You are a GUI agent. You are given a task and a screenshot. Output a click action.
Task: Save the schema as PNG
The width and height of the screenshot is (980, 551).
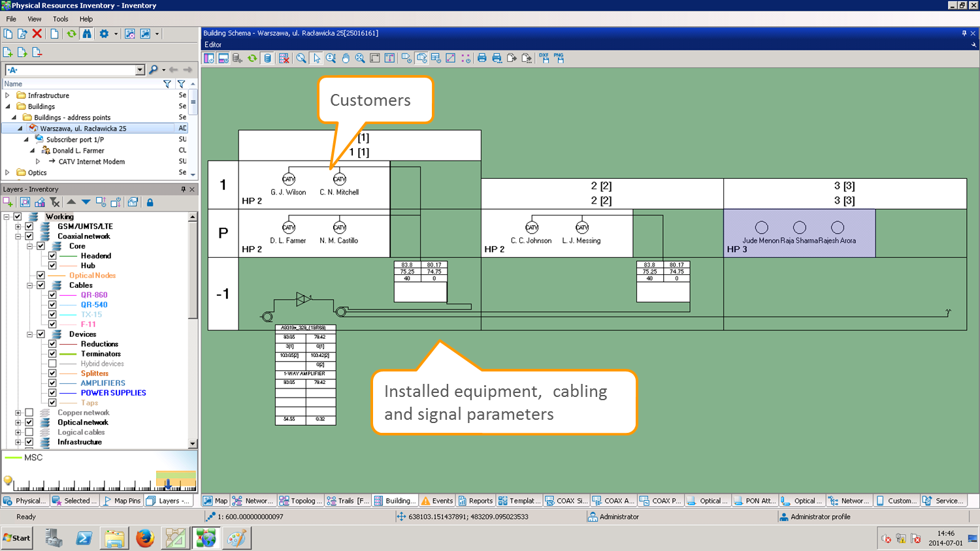click(559, 58)
